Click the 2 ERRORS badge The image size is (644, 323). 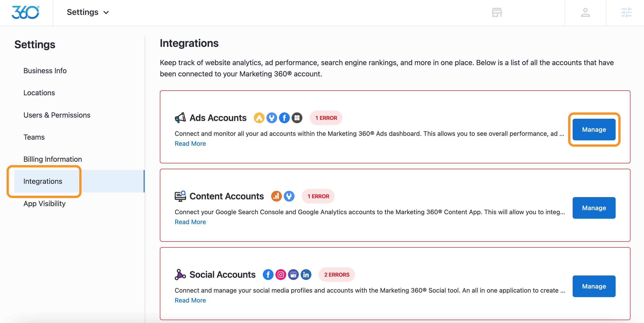[336, 275]
